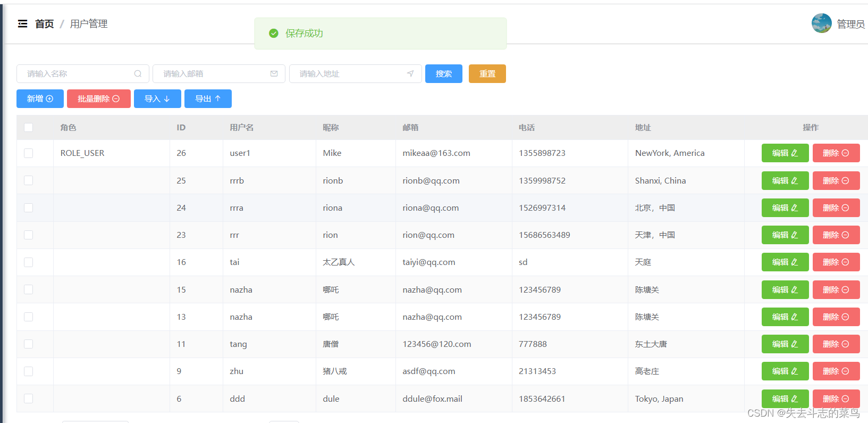Screen dimensions: 868x423
Task: Click 删除 for ID 13 nazha row
Action: [x=836, y=317]
